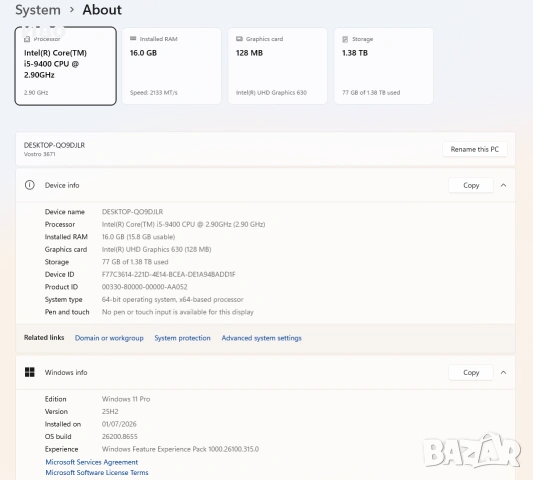533x480 pixels.
Task: Copy the Device info details
Action: point(471,185)
